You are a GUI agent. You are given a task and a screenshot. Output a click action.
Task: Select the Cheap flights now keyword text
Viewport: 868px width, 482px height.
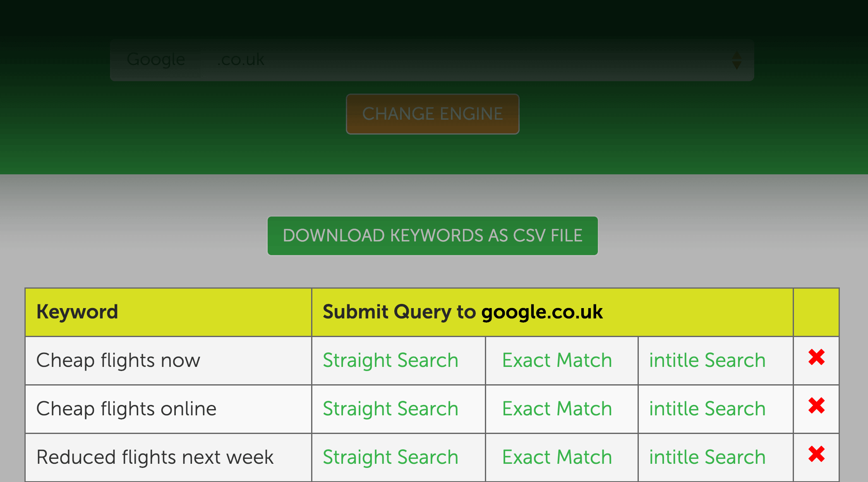pos(118,360)
